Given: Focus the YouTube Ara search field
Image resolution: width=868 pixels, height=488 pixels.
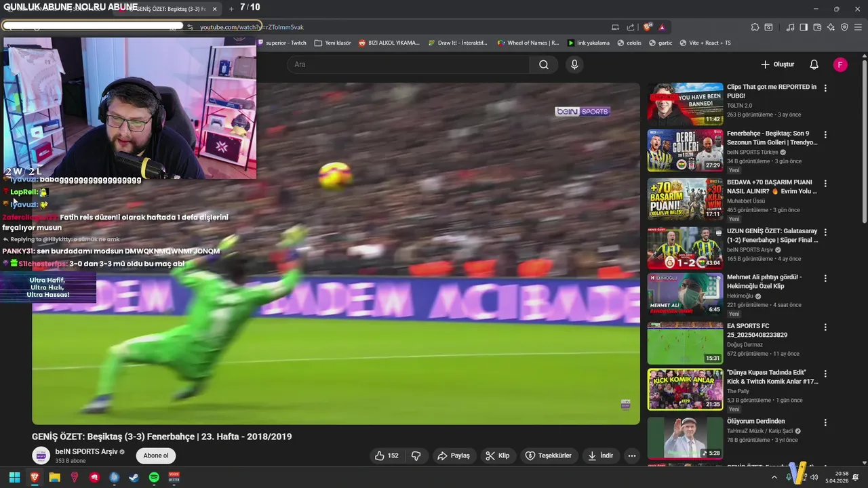Looking at the screenshot, I should [x=409, y=64].
